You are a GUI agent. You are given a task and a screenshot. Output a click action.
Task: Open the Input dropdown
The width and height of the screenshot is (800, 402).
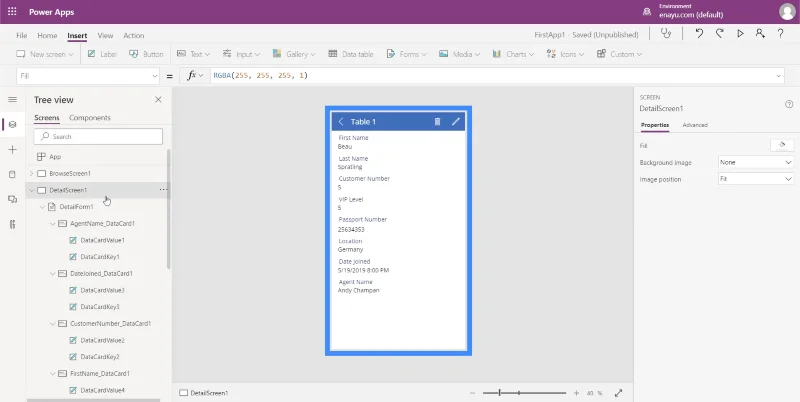coord(241,54)
